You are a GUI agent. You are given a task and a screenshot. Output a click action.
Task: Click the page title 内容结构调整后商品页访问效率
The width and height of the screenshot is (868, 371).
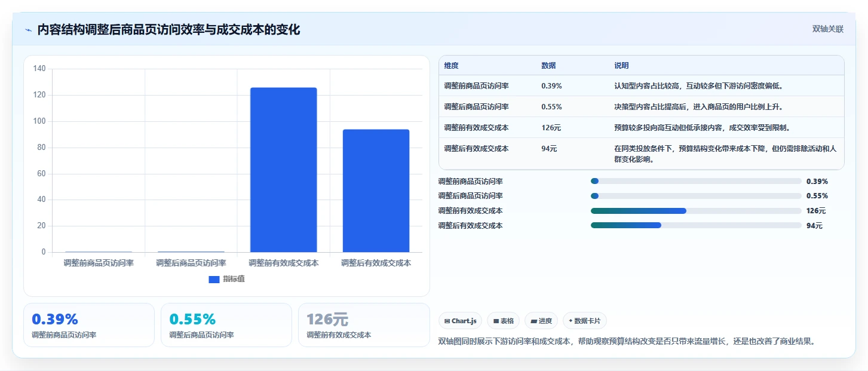click(168, 29)
